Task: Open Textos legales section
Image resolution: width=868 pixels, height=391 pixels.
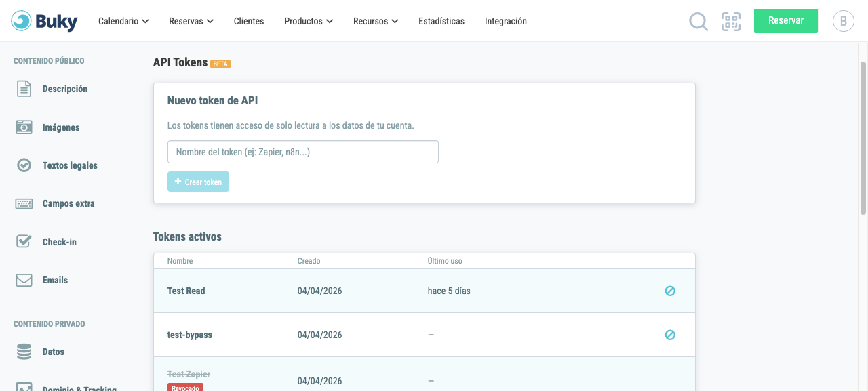Action: tap(70, 165)
